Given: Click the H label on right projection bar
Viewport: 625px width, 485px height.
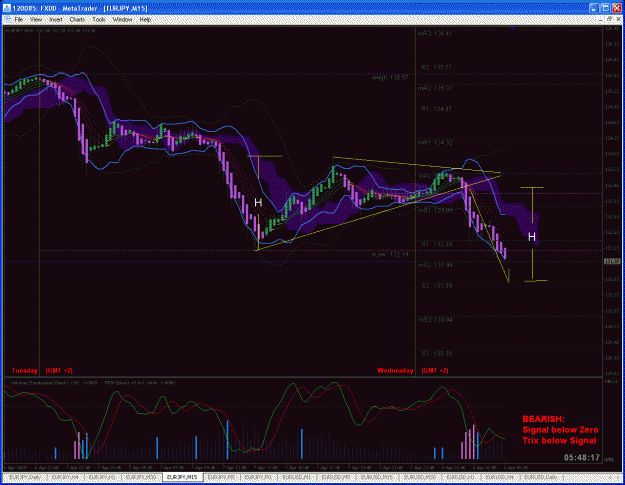Looking at the screenshot, I should tap(532, 237).
